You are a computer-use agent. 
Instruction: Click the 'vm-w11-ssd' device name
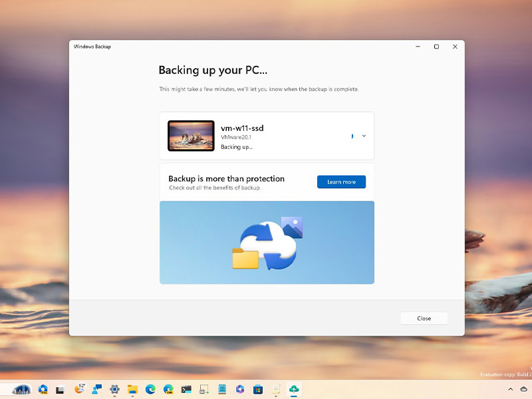tap(242, 128)
